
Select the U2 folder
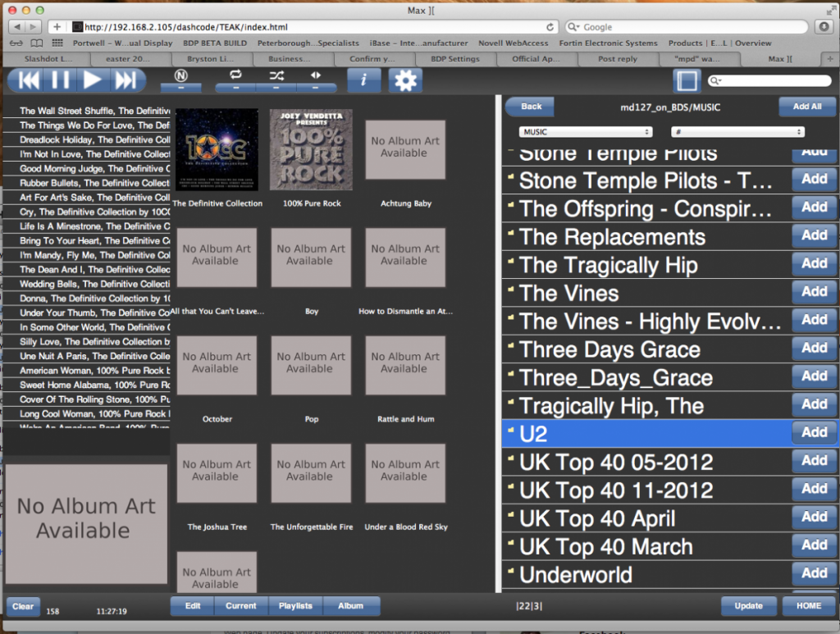[646, 434]
